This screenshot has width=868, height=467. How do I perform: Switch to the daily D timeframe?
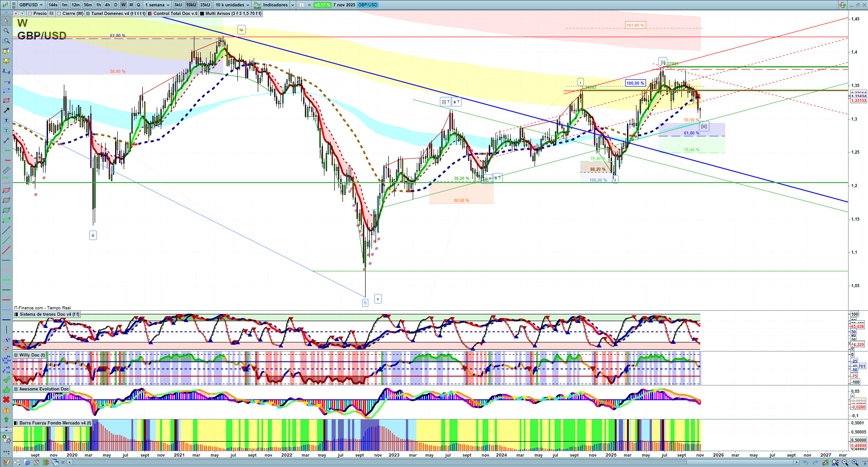click(116, 5)
